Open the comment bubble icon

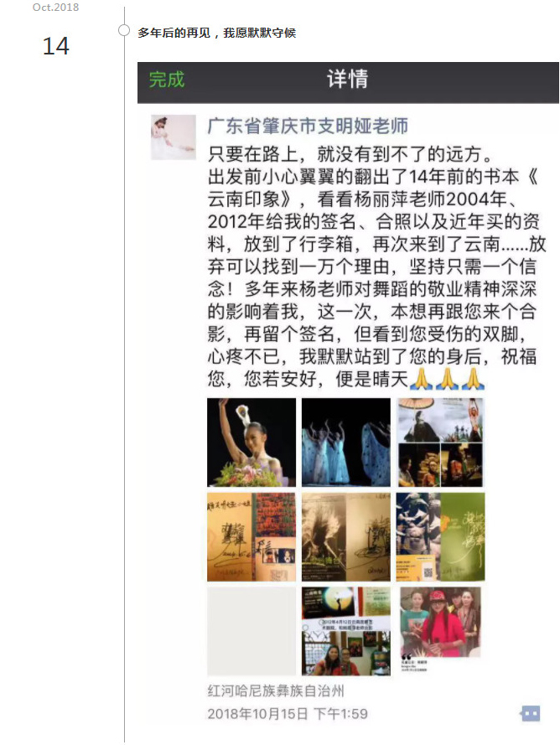pyautogui.click(x=531, y=713)
